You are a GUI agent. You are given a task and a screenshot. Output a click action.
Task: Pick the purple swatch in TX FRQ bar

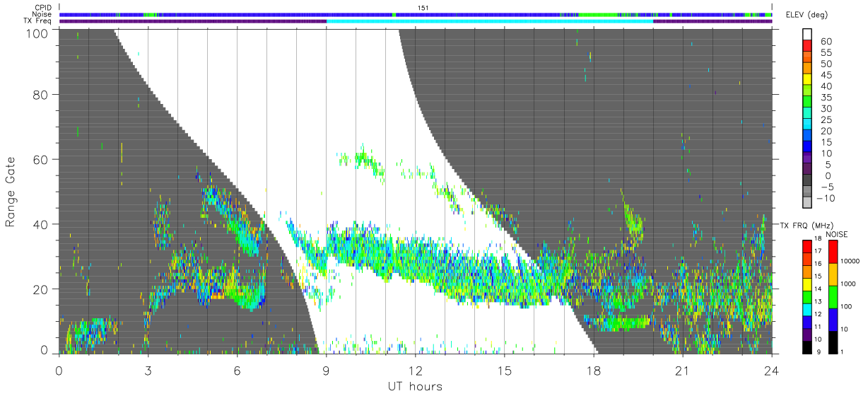click(807, 335)
